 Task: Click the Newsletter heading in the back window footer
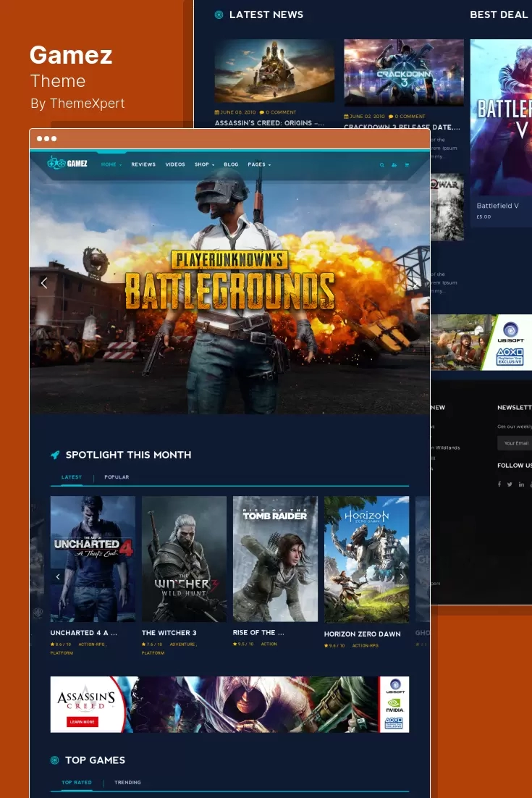point(515,408)
